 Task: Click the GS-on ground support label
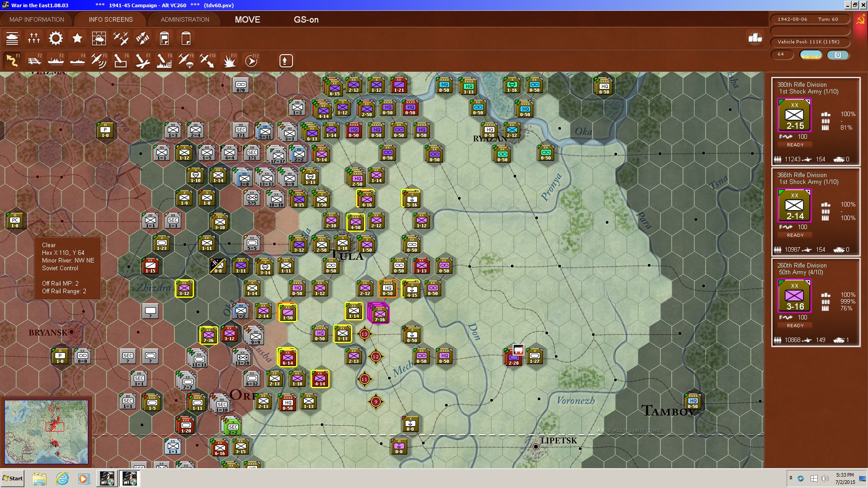pyautogui.click(x=306, y=19)
